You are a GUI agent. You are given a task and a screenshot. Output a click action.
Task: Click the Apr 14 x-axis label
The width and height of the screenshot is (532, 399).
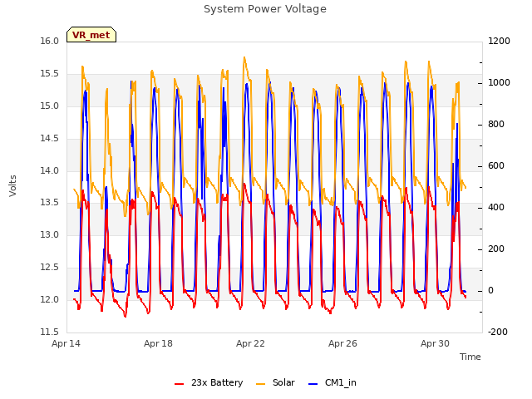click(66, 343)
